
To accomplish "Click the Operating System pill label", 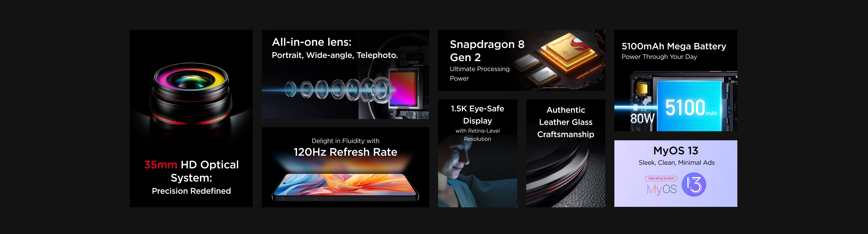I will pyautogui.click(x=661, y=178).
